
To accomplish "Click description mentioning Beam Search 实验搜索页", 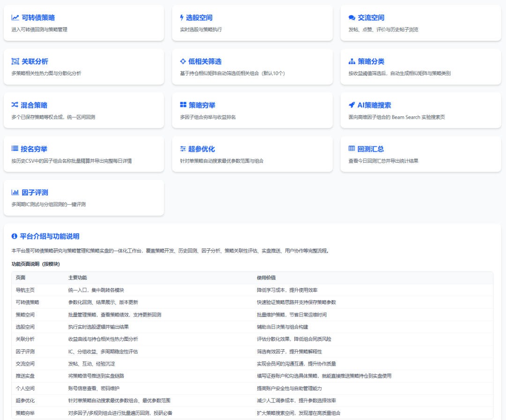I will pyautogui.click(x=396, y=117).
